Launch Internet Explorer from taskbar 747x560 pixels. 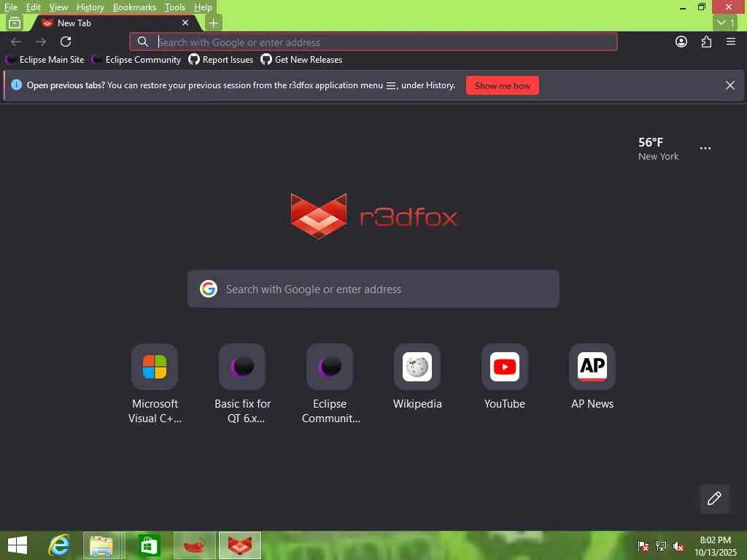coord(59,545)
